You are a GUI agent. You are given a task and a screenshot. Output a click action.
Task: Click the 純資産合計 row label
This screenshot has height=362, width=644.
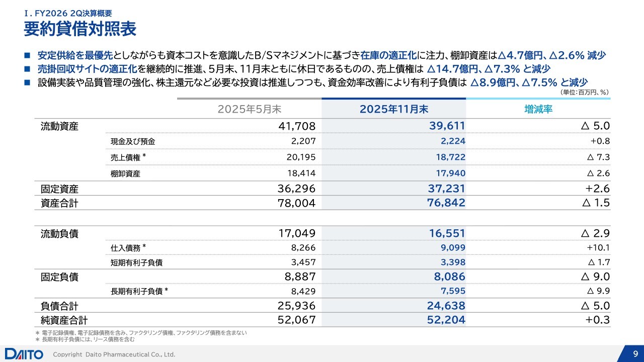64,320
